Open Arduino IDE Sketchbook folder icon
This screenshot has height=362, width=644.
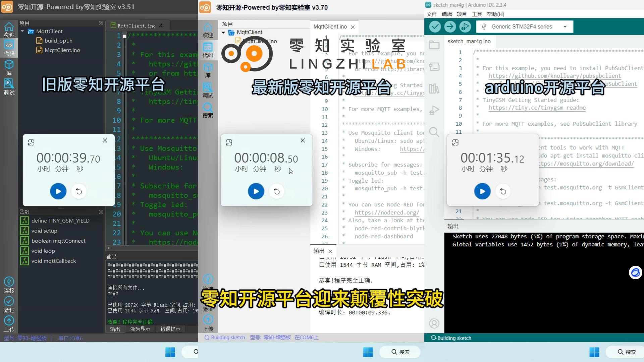click(x=434, y=45)
